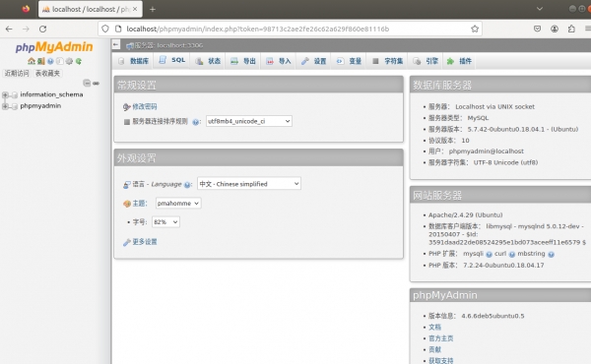
Task: Click help icon next to server connection collation
Action: pos(195,122)
